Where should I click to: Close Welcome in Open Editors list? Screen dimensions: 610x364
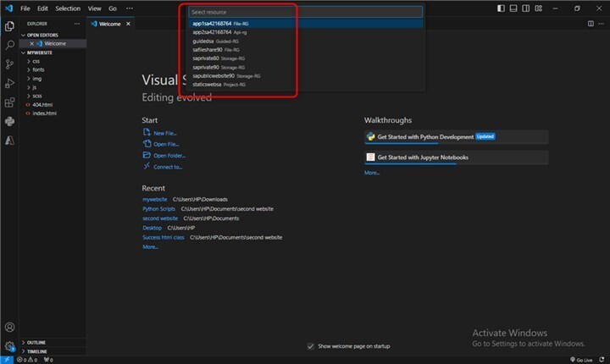point(32,43)
